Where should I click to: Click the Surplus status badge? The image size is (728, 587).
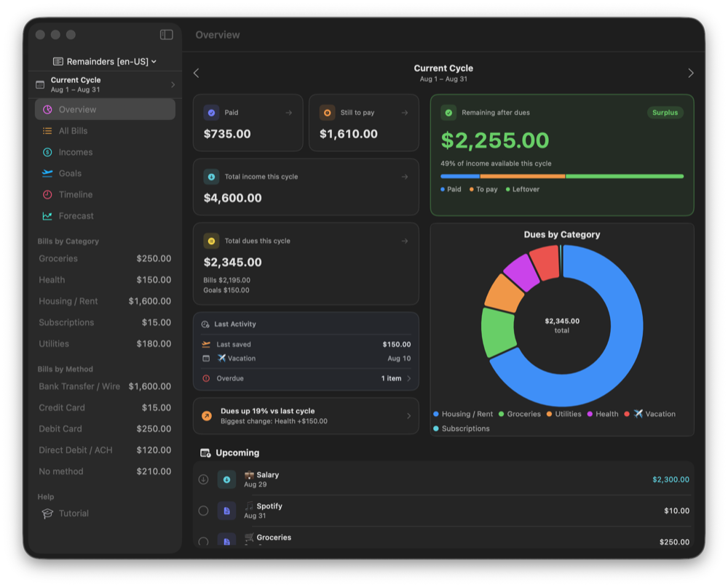coord(665,113)
